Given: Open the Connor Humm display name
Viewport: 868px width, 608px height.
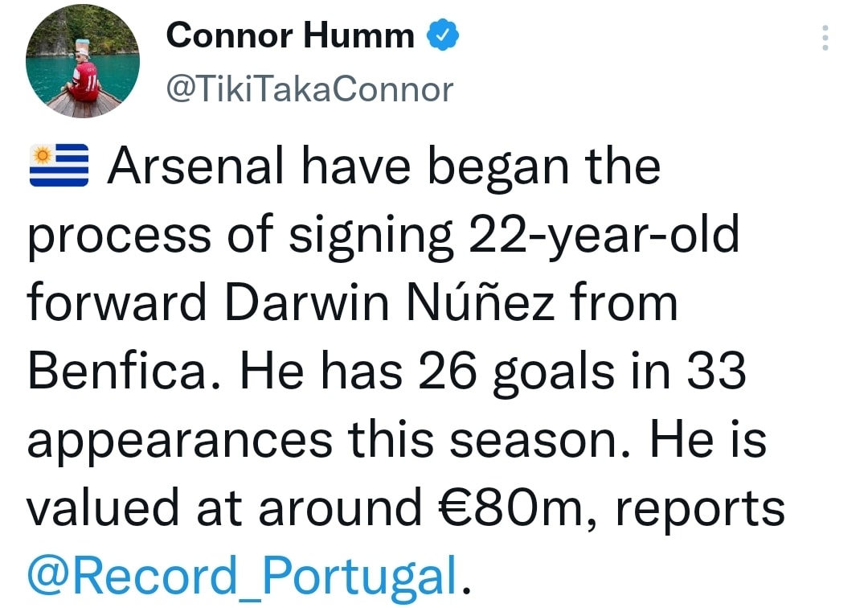Looking at the screenshot, I should 290,36.
